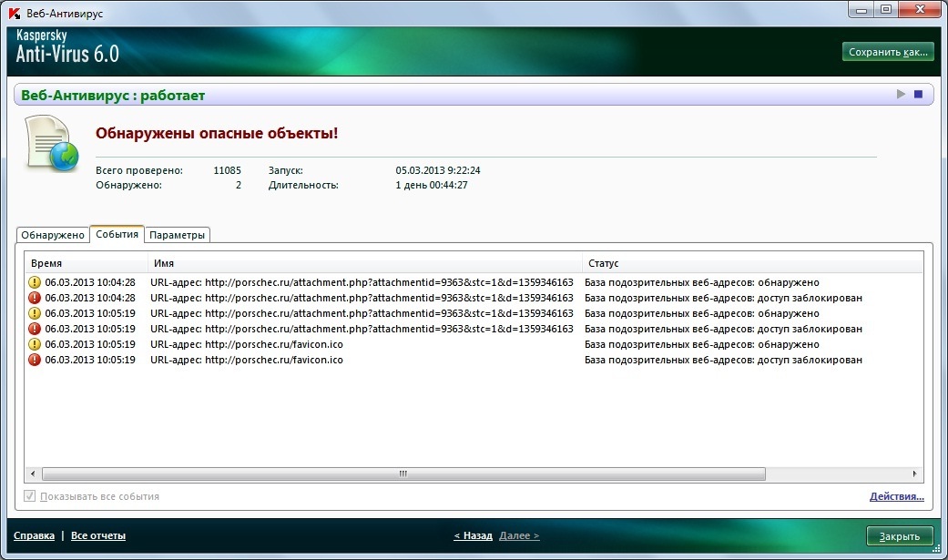Click the left arrow of the horizontal scrollbar
The height and width of the screenshot is (560, 948).
(x=33, y=473)
